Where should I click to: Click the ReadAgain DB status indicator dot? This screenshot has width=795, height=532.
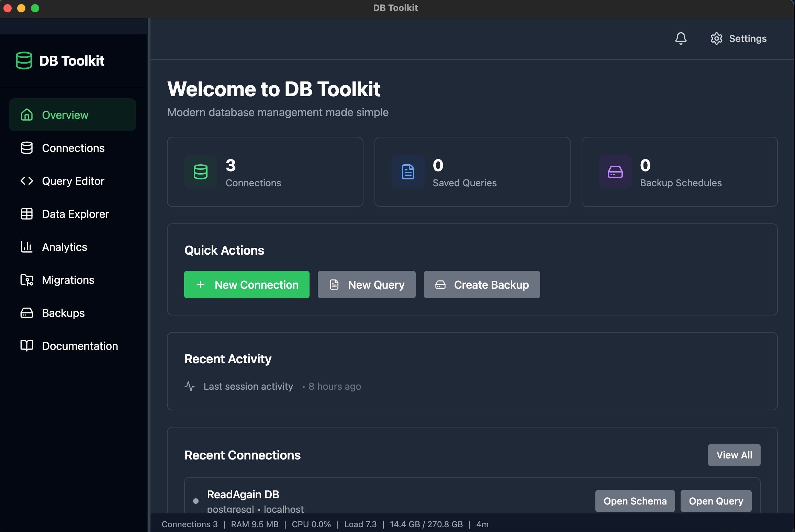[x=196, y=501]
